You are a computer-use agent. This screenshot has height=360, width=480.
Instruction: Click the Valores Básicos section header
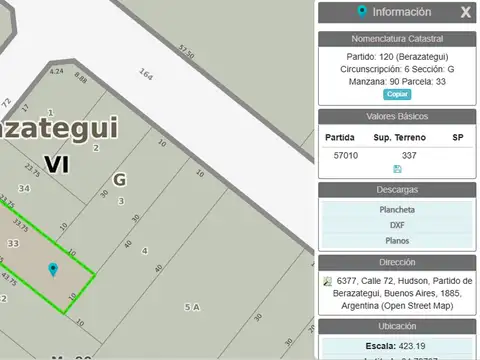pyautogui.click(x=397, y=116)
